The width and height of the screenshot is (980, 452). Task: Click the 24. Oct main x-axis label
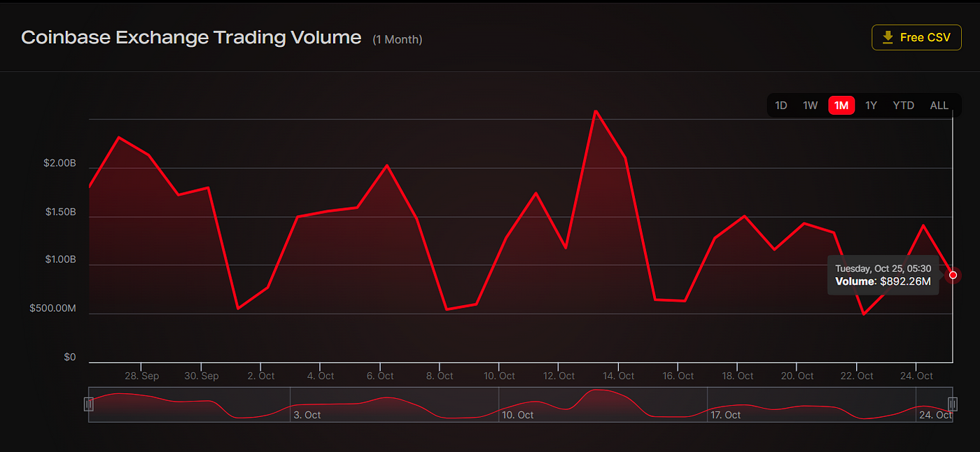[x=916, y=376]
